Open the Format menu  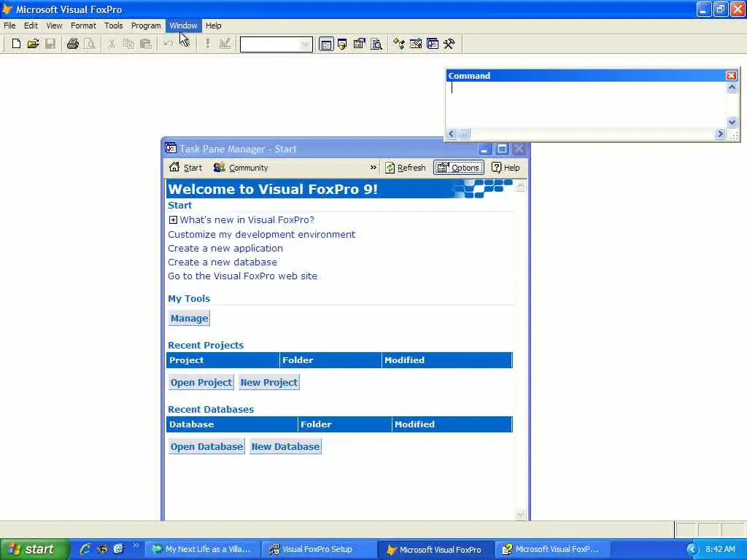coord(83,26)
